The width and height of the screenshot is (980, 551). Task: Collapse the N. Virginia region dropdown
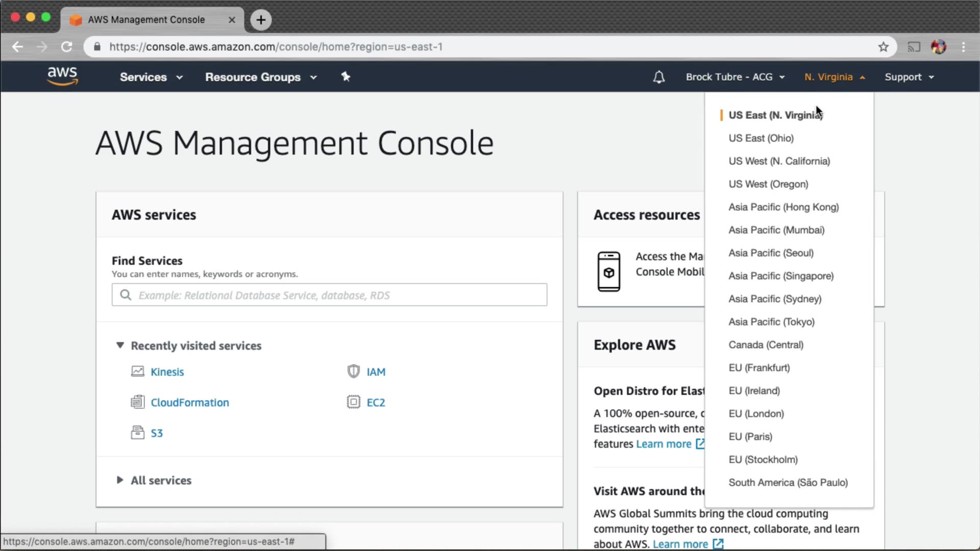835,77
